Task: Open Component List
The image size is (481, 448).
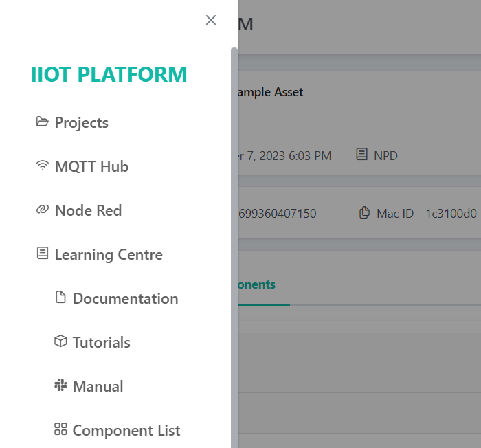Action: coord(126,431)
